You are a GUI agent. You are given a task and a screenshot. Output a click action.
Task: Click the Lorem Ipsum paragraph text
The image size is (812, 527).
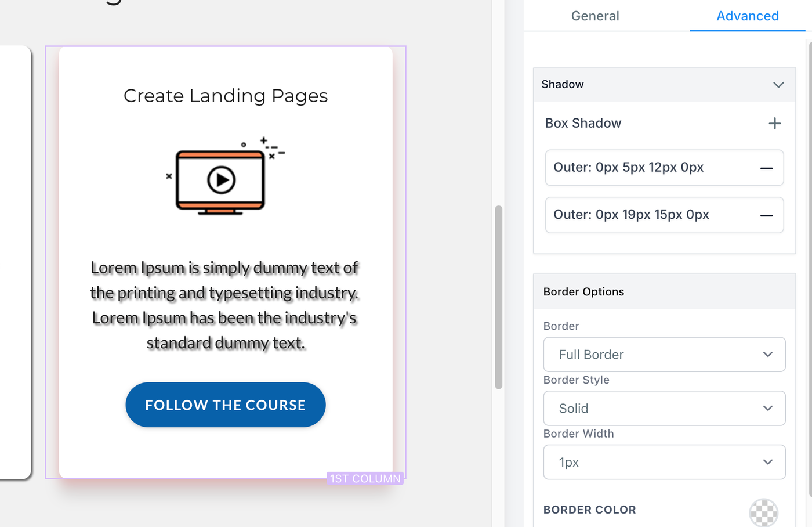[x=224, y=305]
